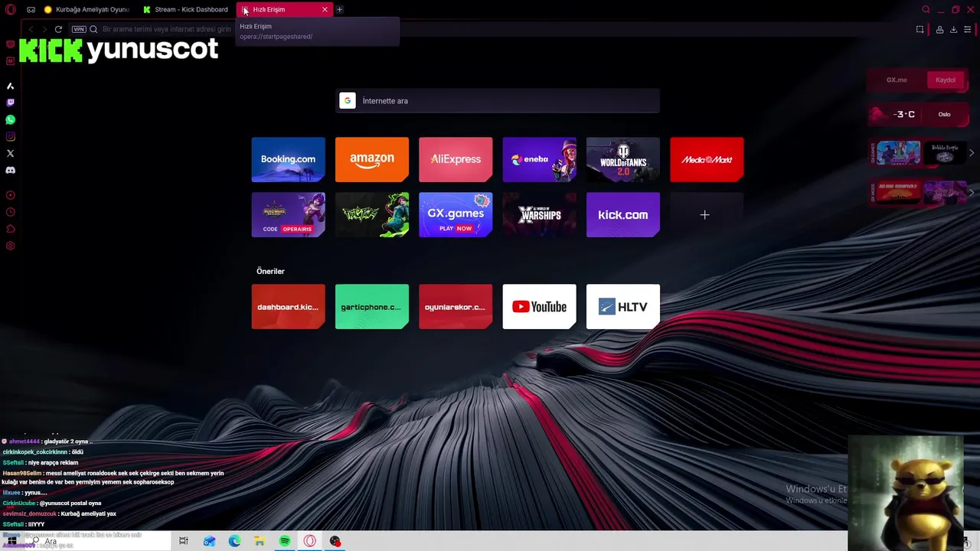
Task: Open the Opera menu logo
Action: click(10, 9)
